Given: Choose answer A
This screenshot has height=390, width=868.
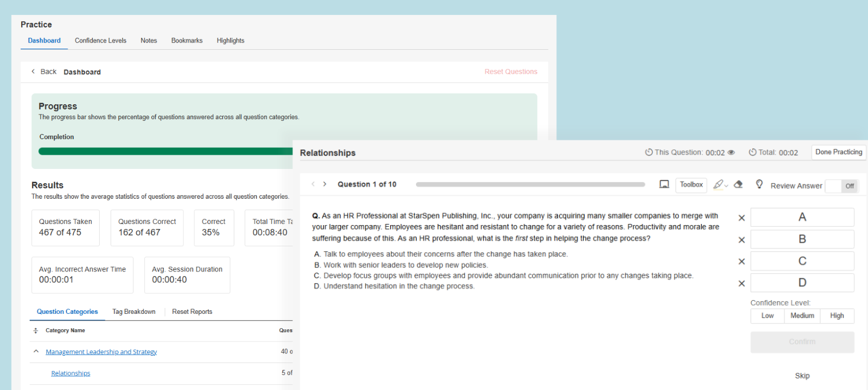Looking at the screenshot, I should [802, 218].
